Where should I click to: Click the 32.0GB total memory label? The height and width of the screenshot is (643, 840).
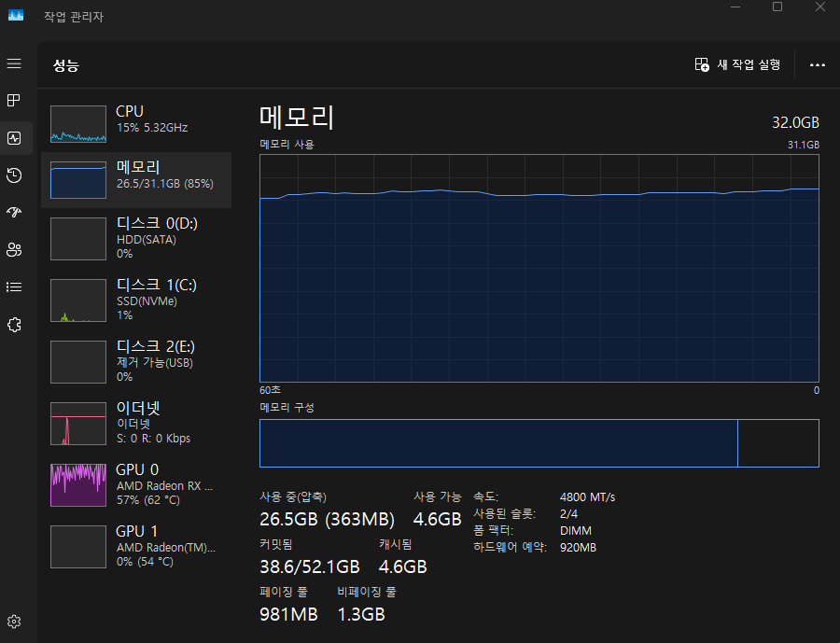click(x=795, y=122)
